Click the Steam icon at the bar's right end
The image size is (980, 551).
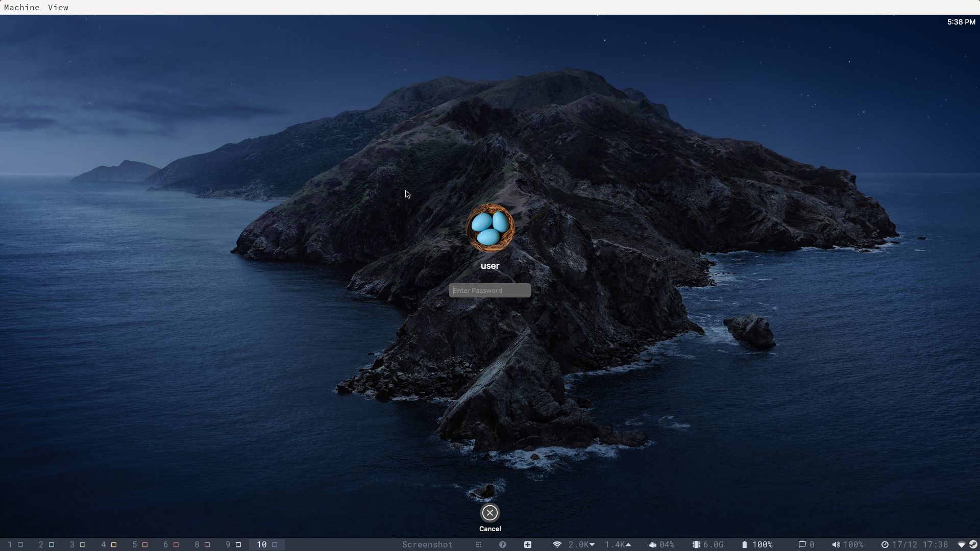tap(973, 544)
